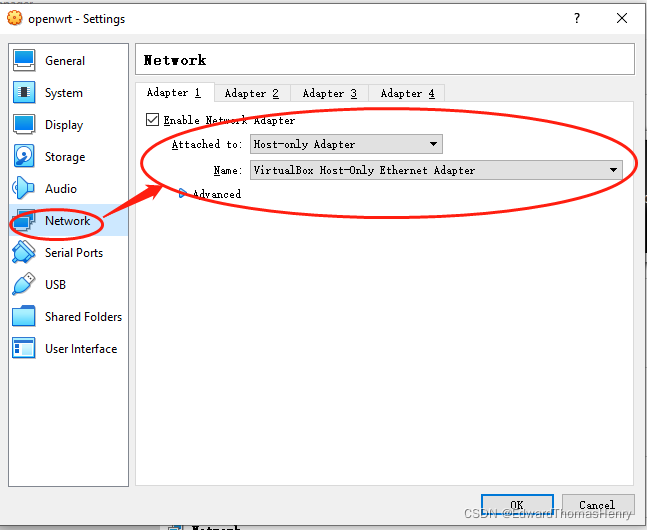Viewport: 647px width, 530px height.
Task: Select Audio label in sidebar
Action: 61,189
